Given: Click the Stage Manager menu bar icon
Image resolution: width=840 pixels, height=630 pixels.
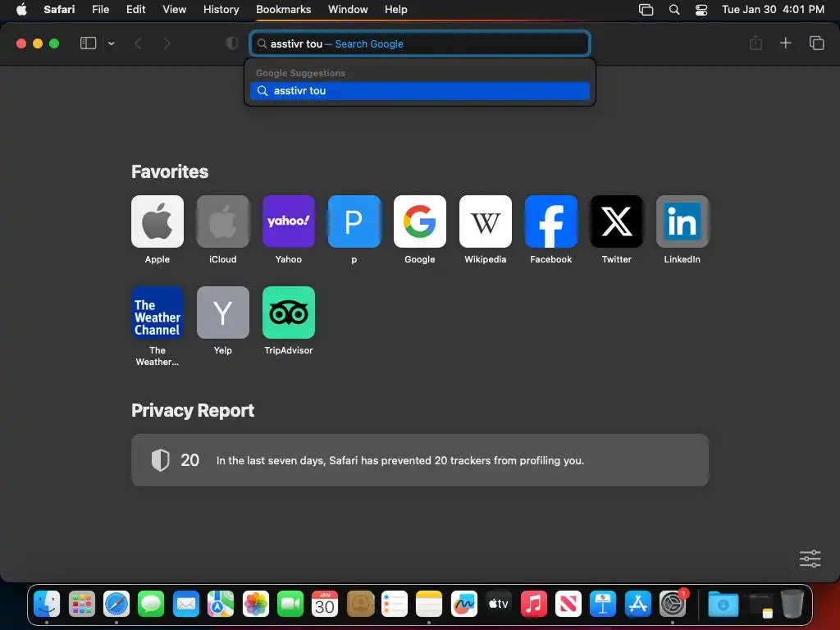Looking at the screenshot, I should (646, 10).
